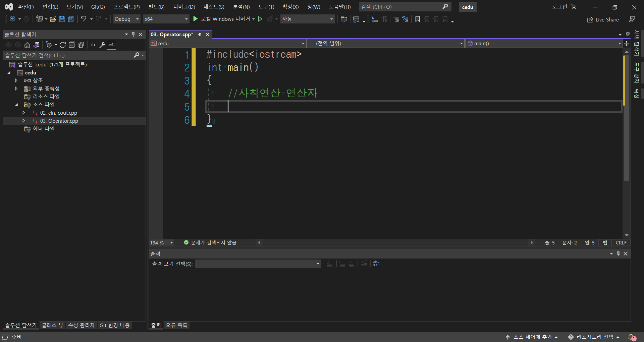The image size is (644, 342).
Task: Click the search magnifier in Solution Explorer
Action: point(137,55)
